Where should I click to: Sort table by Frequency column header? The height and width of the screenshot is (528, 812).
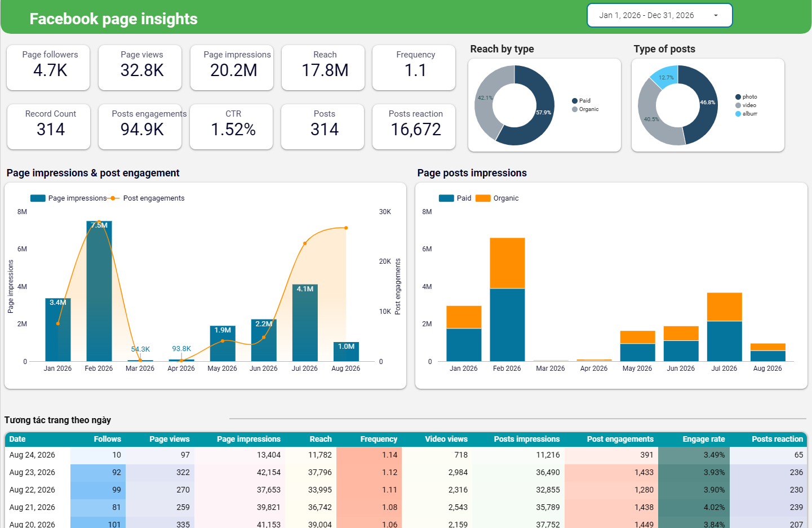pos(379,439)
